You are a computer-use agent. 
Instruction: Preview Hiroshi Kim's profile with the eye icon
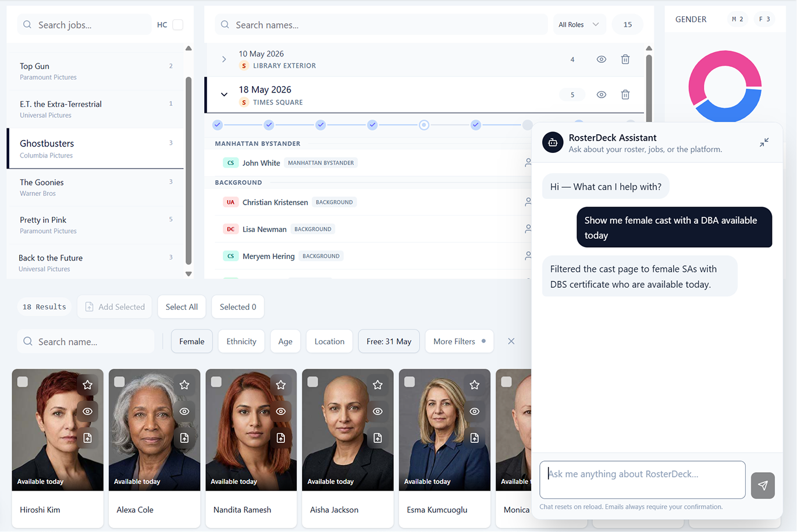pyautogui.click(x=87, y=411)
